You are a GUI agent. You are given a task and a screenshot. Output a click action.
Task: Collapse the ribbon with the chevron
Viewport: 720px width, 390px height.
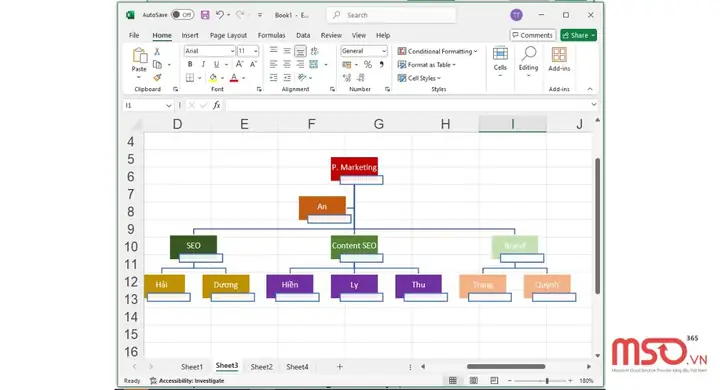[x=590, y=89]
